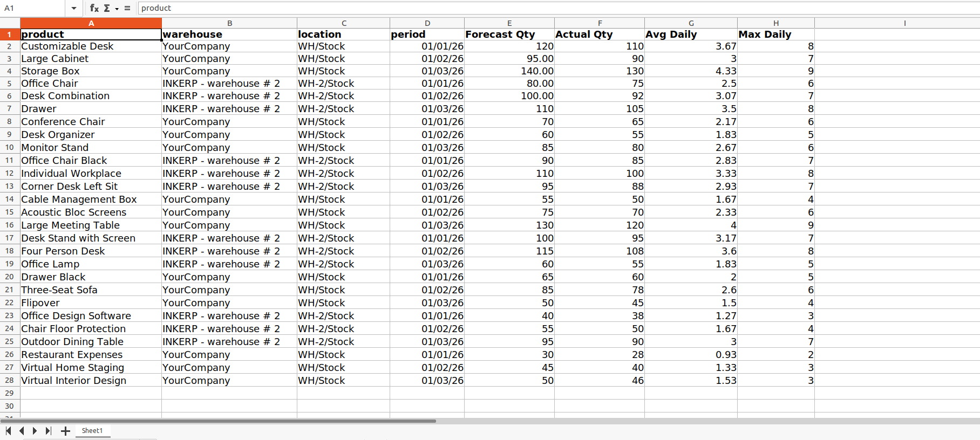Go to the previous sheet arrow
The height and width of the screenshot is (440, 980).
22,431
